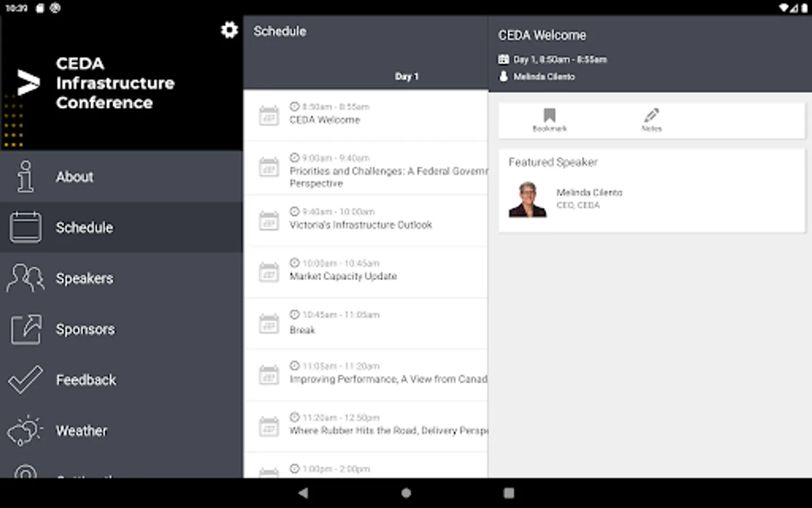Open the About menu item
Screen dimensions: 812x508
point(121,177)
